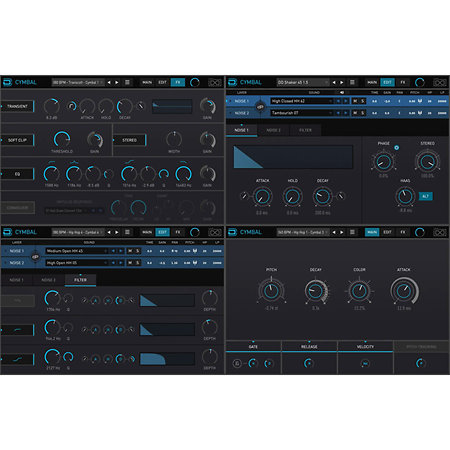Click low-pass shape icon above first EQ knob
This screenshot has height=450, width=450.
click(52, 162)
